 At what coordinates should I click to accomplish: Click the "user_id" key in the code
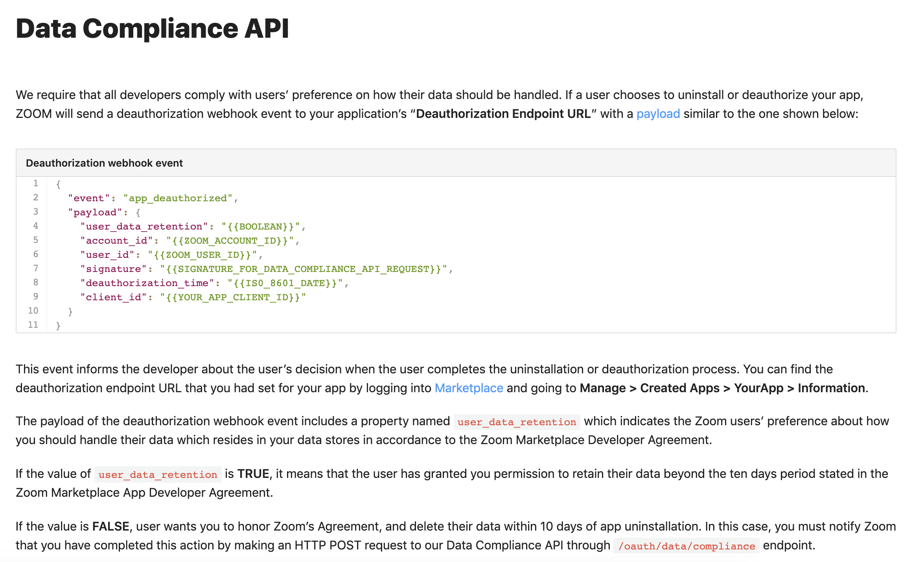107,255
